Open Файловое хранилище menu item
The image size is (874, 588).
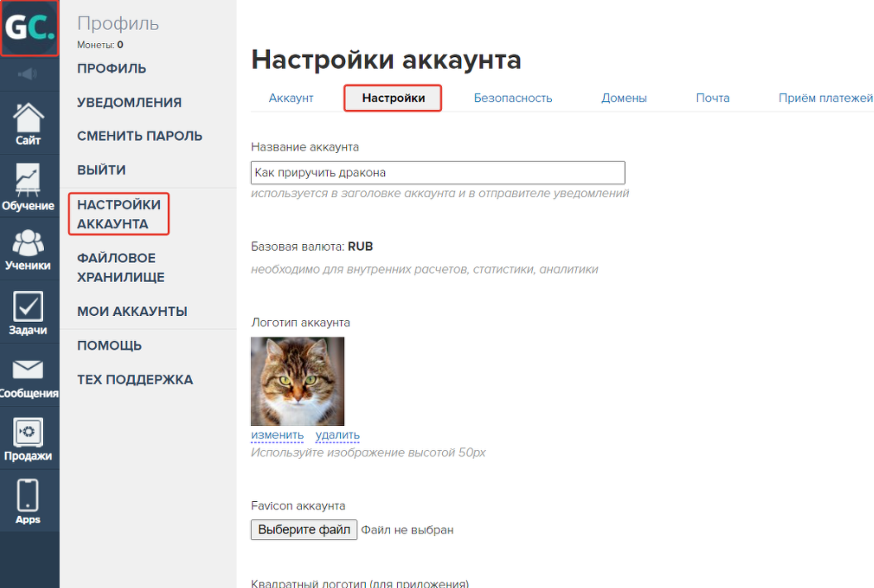[x=121, y=267]
